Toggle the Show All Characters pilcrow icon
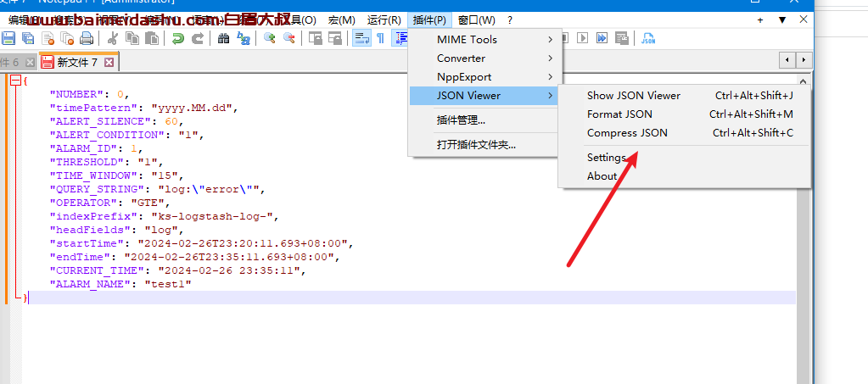The height and width of the screenshot is (384, 868). 381,38
